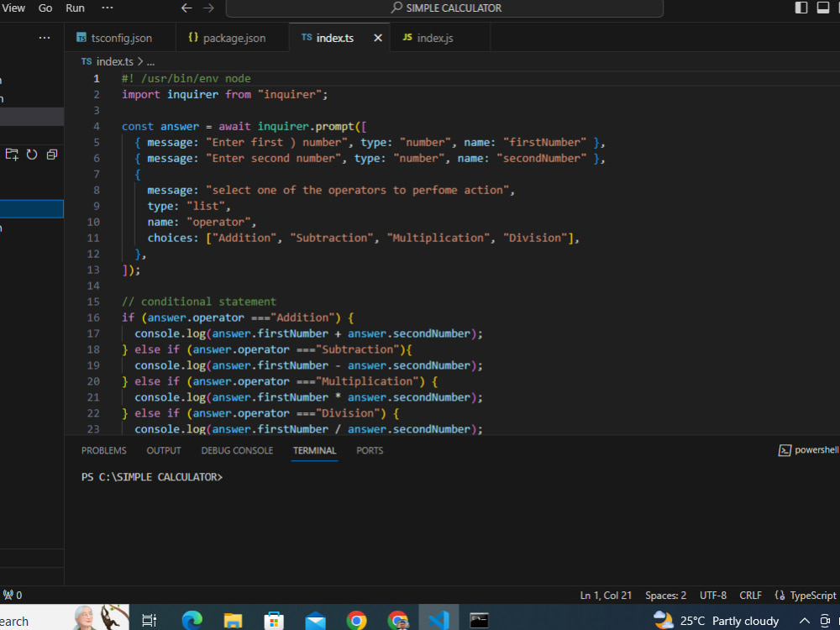Open Task View on the taskbar
Image resolution: width=840 pixels, height=630 pixels.
point(149,621)
